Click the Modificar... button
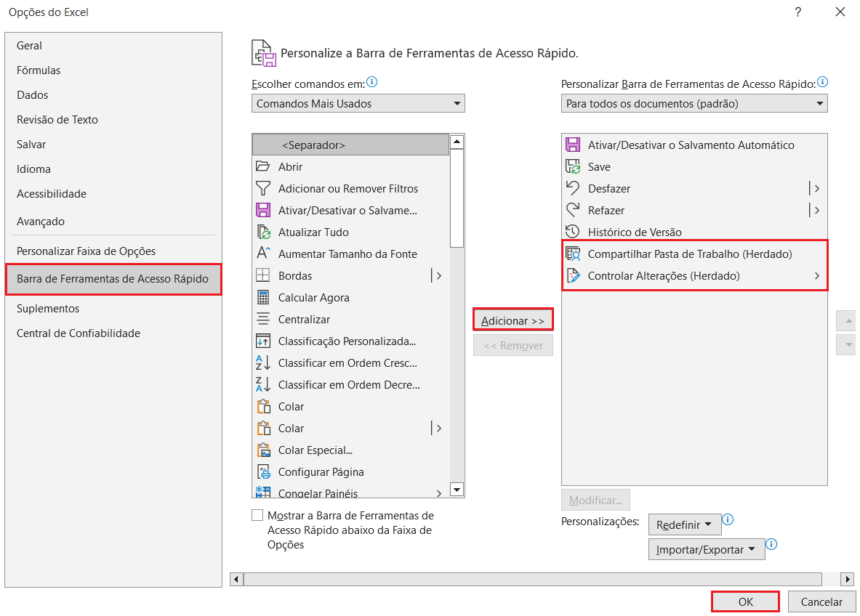 (595, 500)
